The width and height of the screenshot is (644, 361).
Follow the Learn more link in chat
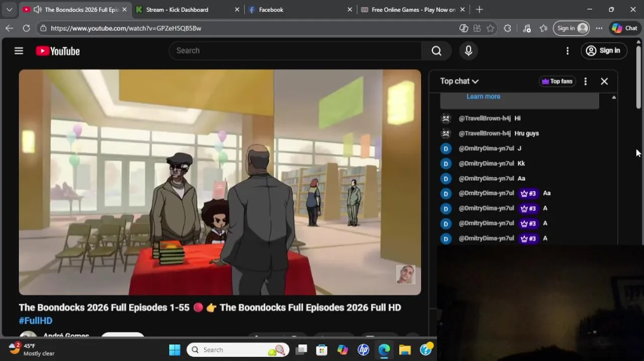point(483,96)
